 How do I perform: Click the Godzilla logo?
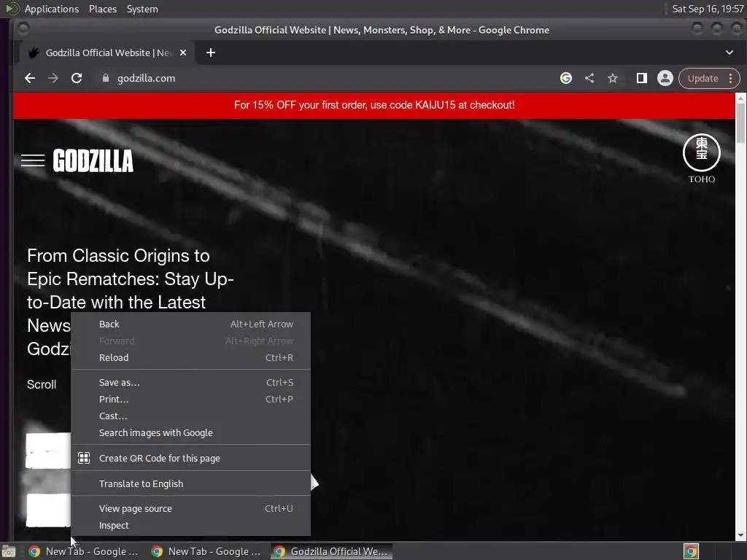point(93,160)
